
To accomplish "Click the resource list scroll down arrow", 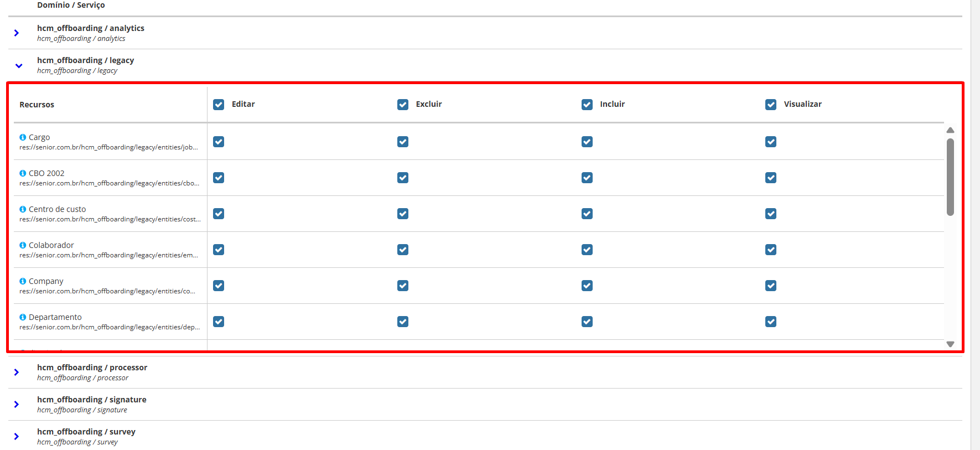I will point(950,344).
